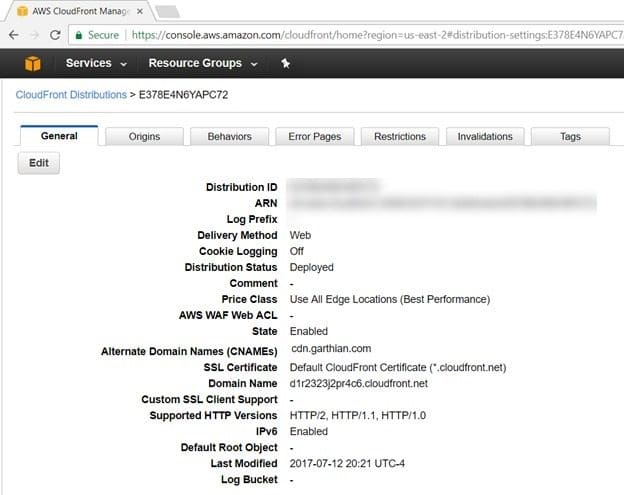Open a new browser tab
Viewport: 624px width, 495px height.
pos(168,12)
